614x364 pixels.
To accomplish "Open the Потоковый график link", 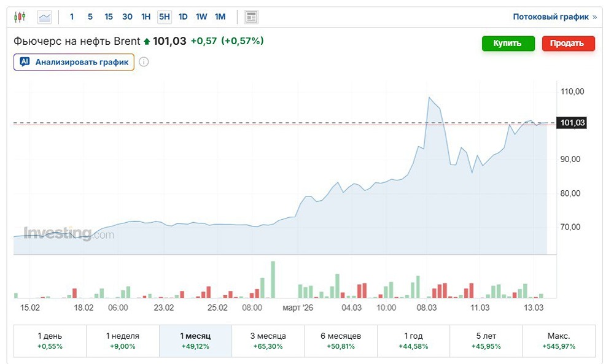I will [551, 17].
